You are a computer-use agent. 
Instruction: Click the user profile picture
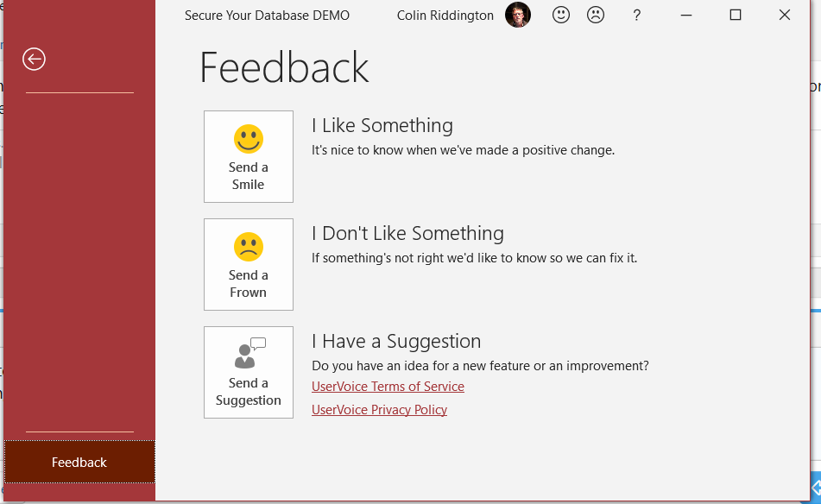click(518, 15)
